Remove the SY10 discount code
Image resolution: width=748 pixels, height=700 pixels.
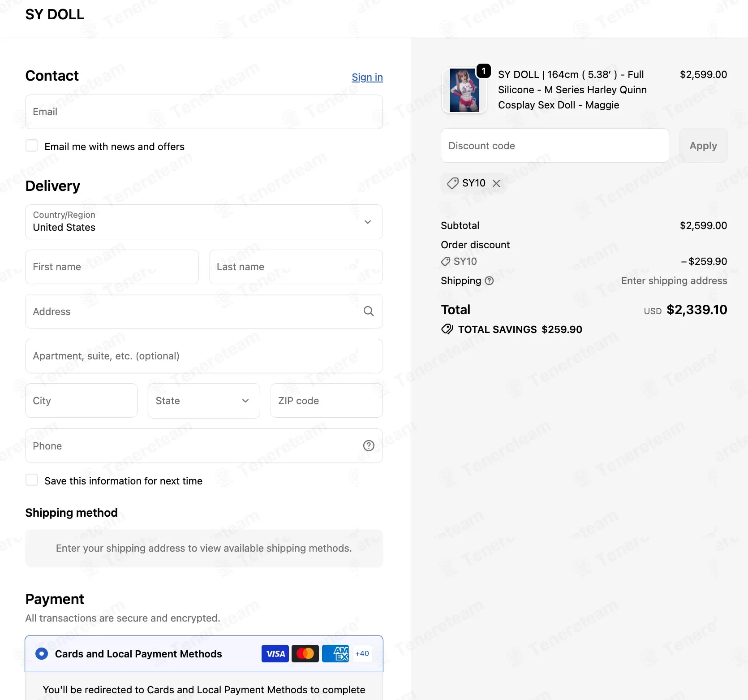(496, 183)
